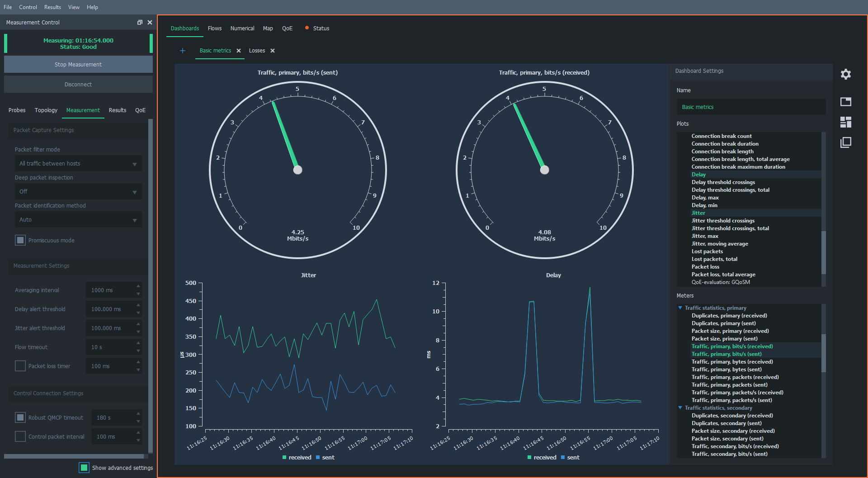868x478 pixels.
Task: Undock the Measurement Control panel
Action: 140,22
